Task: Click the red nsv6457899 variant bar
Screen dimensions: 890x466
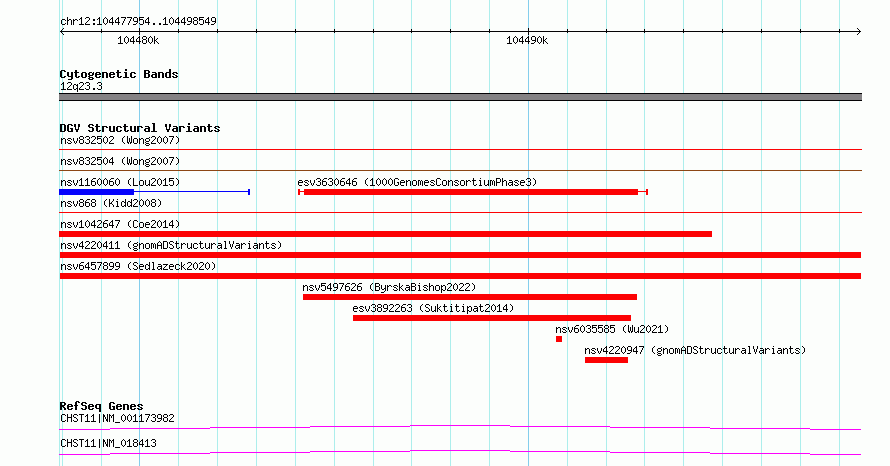Action: [x=460, y=276]
